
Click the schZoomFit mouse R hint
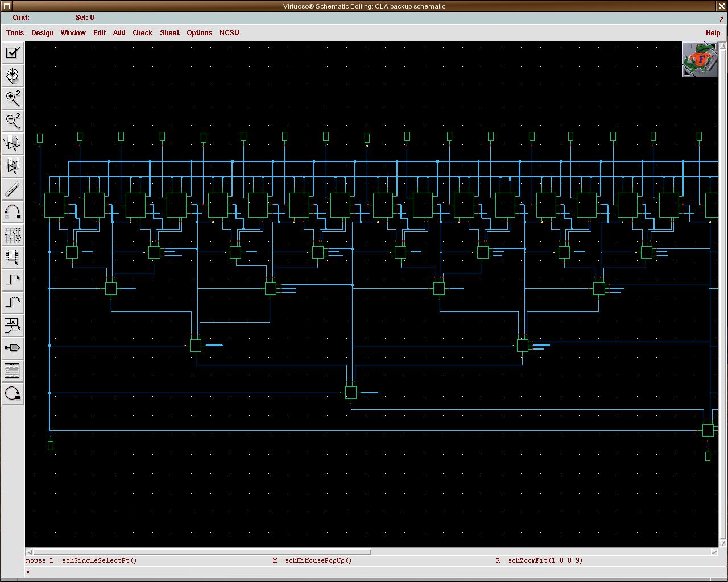pyautogui.click(x=539, y=560)
